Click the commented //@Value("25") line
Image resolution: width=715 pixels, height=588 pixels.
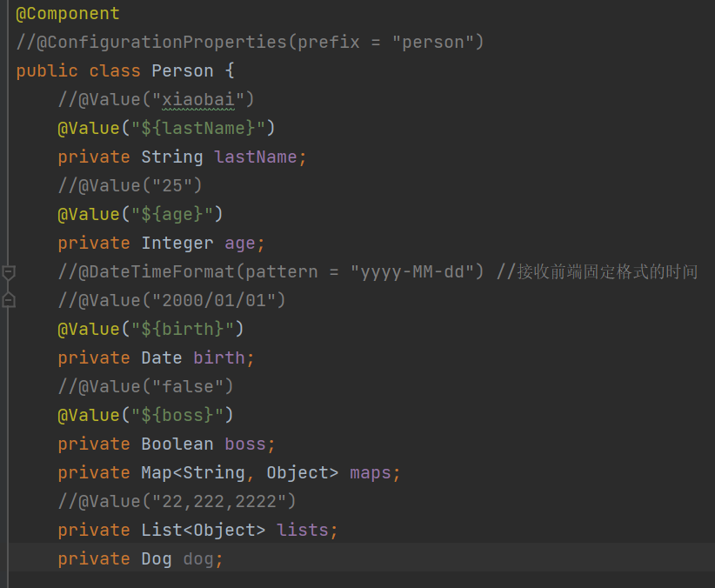click(130, 185)
